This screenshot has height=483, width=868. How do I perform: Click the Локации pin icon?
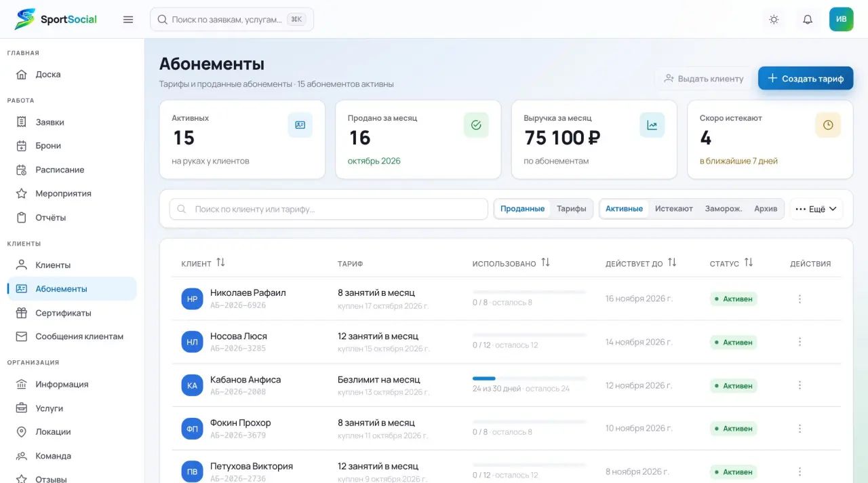(x=22, y=432)
